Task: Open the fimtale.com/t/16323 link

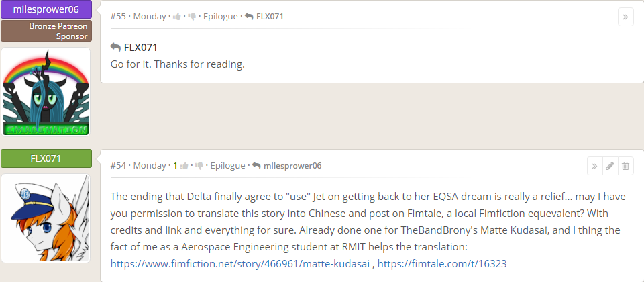Action: point(442,264)
